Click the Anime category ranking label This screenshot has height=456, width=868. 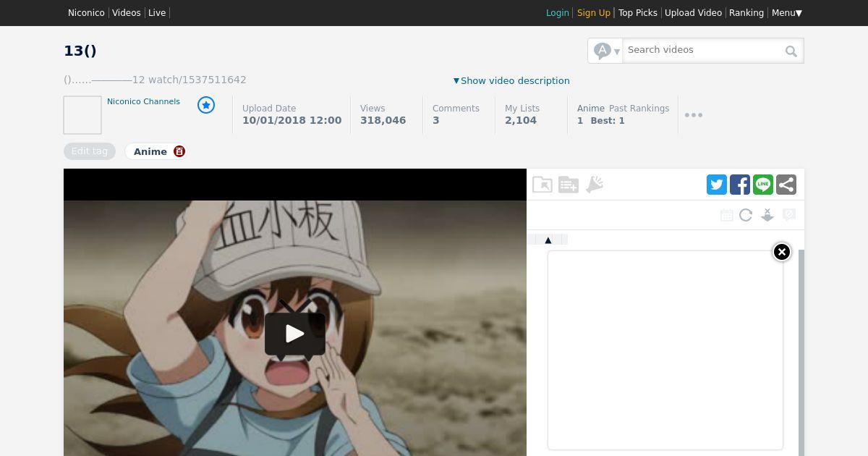tap(590, 109)
